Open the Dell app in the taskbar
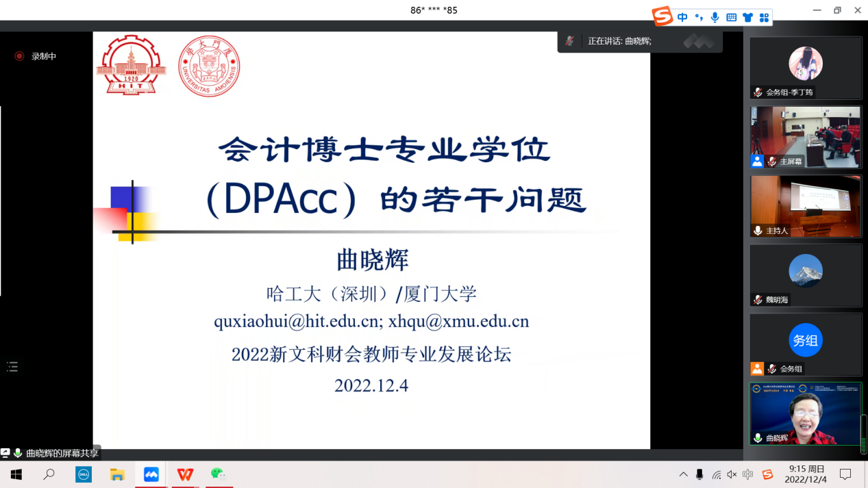 click(x=84, y=474)
